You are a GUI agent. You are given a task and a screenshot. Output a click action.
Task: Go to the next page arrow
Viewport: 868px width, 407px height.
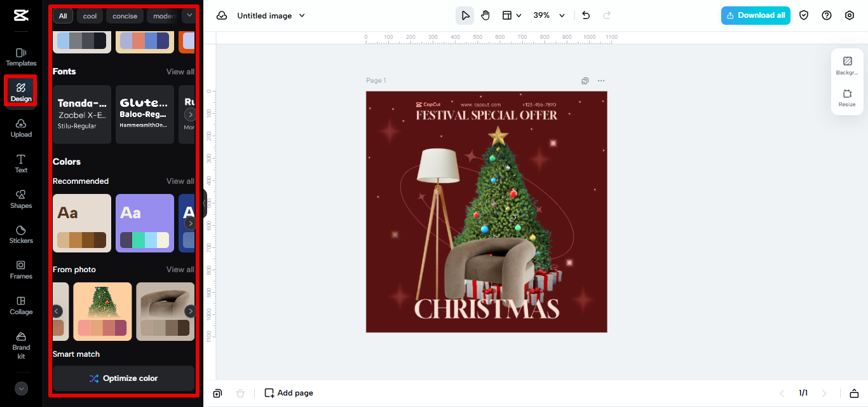825,393
